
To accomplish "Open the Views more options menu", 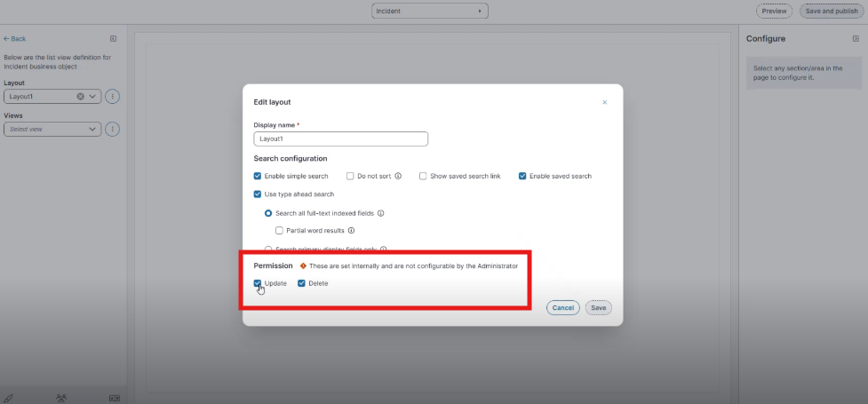I will tap(112, 129).
